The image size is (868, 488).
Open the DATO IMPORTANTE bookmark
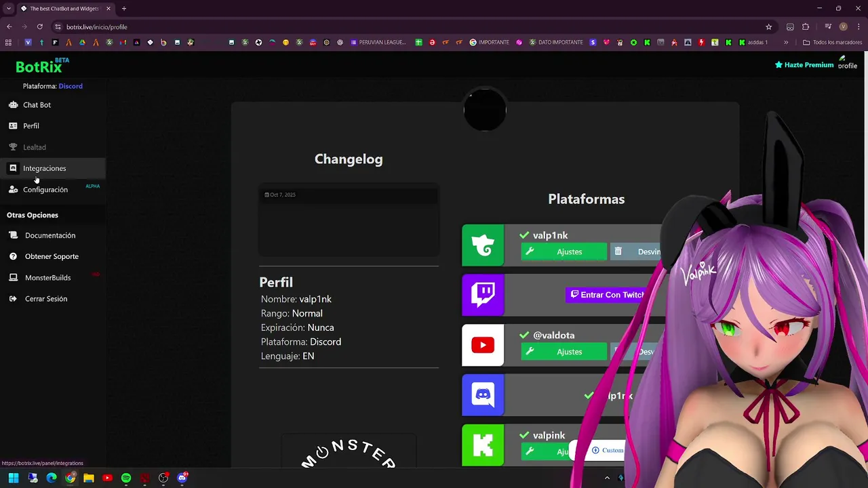[555, 42]
